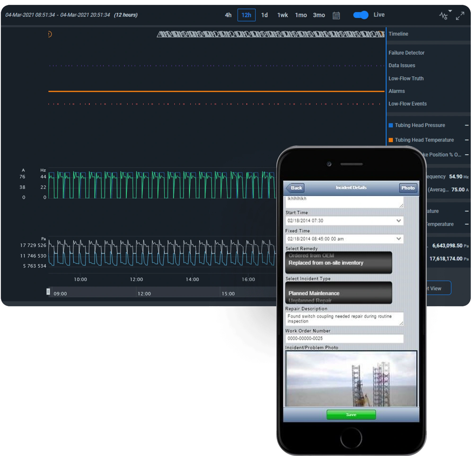This screenshot has width=476, height=456.
Task: Click the fullscreen expand arrows icon
Action: (460, 16)
